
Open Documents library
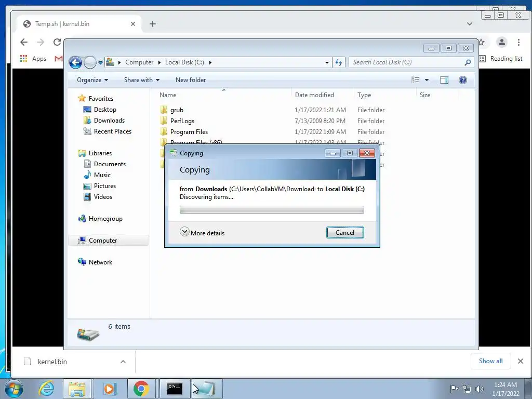coord(110,164)
